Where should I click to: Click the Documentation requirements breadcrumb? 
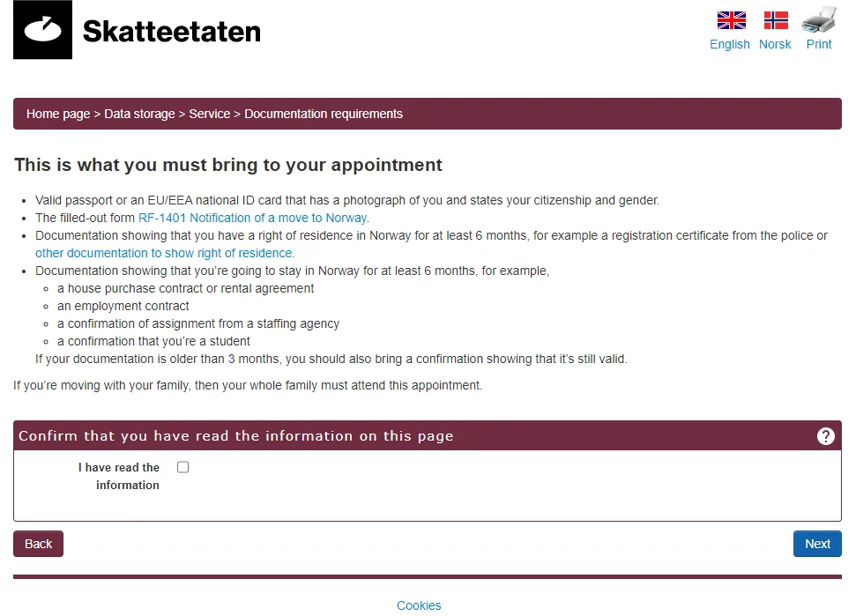tap(324, 114)
